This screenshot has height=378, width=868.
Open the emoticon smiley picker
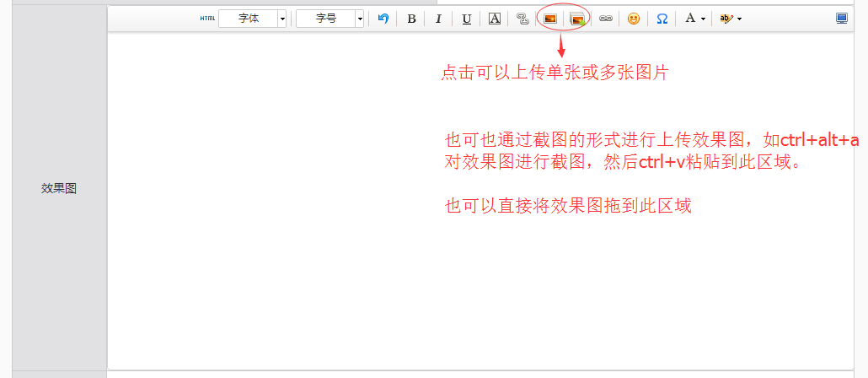pyautogui.click(x=634, y=19)
